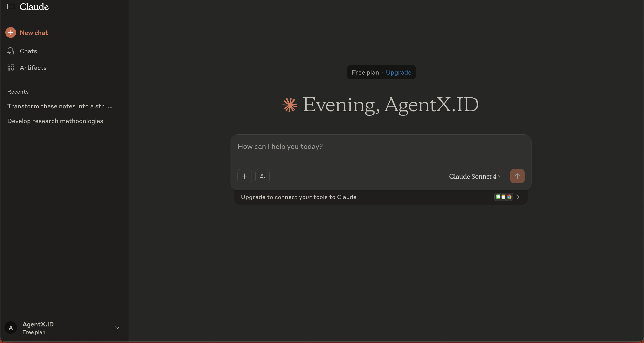Click the attachment plus button in composer
The image size is (644, 343).
pos(244,176)
